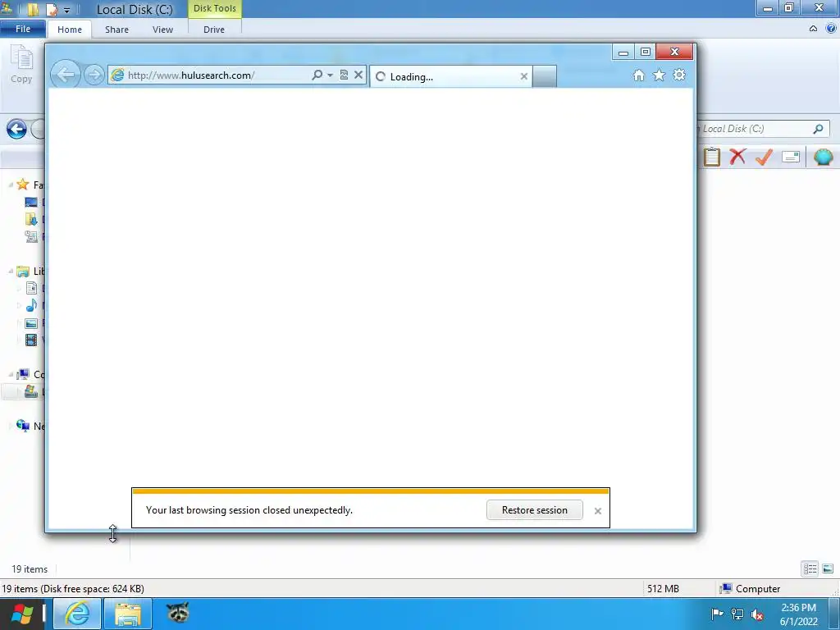
Task: Collapse the Explorer ribbon with the chevron
Action: [813, 29]
